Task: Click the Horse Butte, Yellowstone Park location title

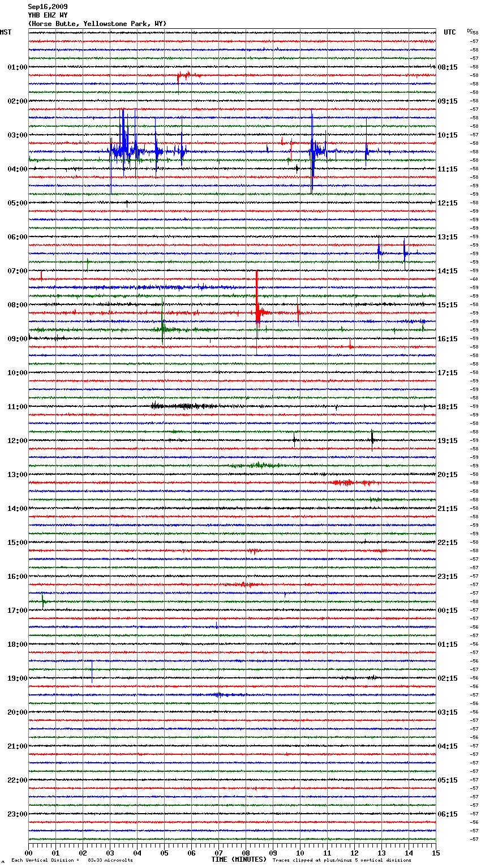Action: [97, 24]
